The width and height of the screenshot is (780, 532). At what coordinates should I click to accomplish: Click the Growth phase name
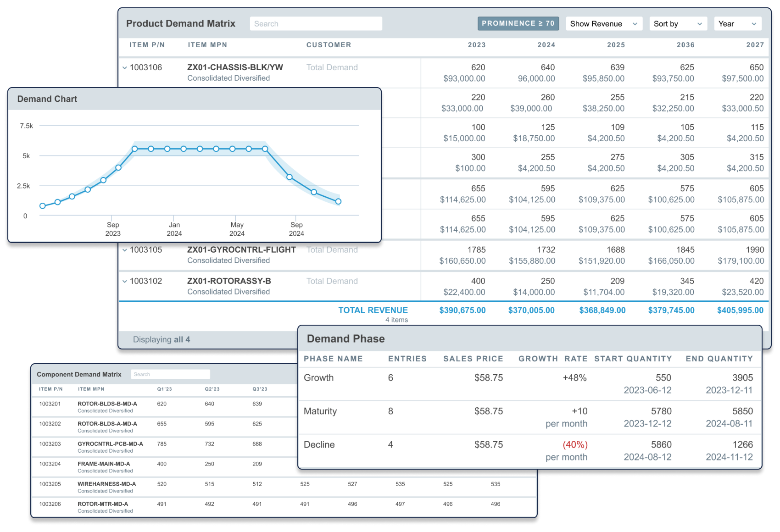pos(318,378)
